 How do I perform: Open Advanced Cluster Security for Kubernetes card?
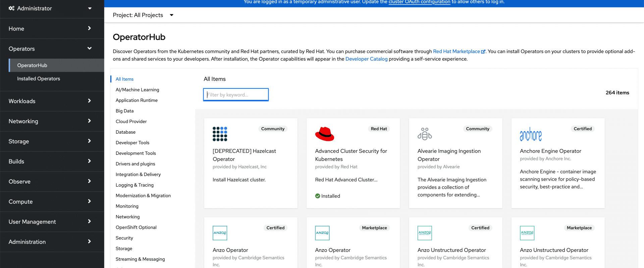tap(353, 163)
